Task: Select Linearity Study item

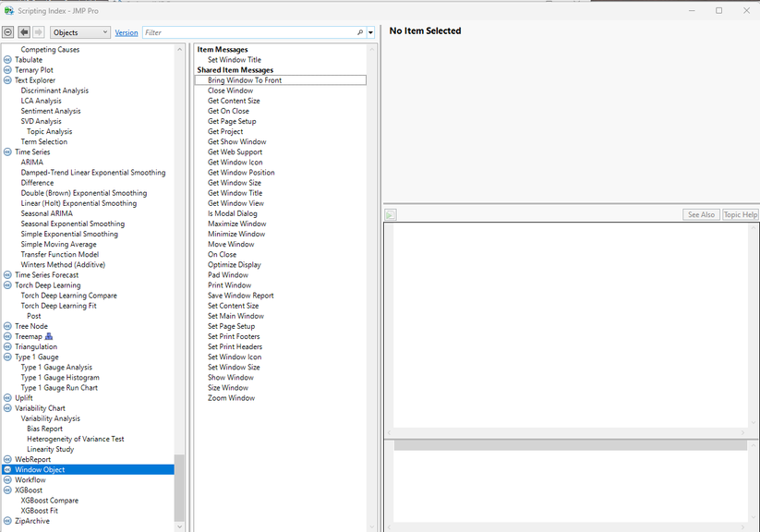Action: tap(51, 449)
